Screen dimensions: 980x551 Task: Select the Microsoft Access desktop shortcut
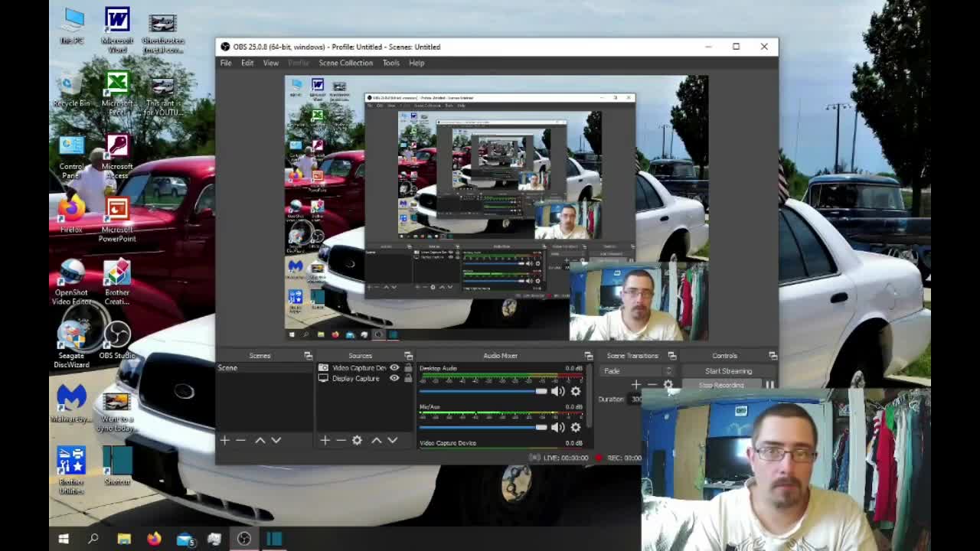(117, 158)
